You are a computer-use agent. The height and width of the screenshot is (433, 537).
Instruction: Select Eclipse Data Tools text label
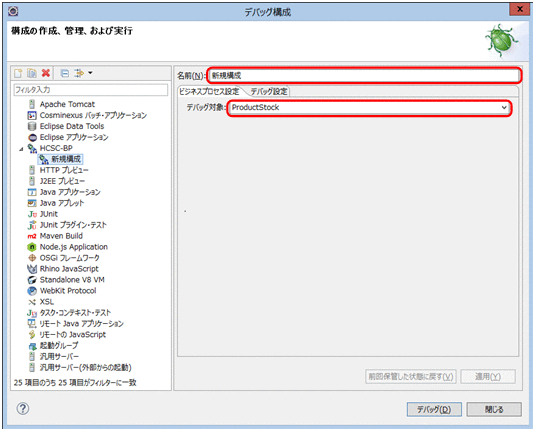72,126
